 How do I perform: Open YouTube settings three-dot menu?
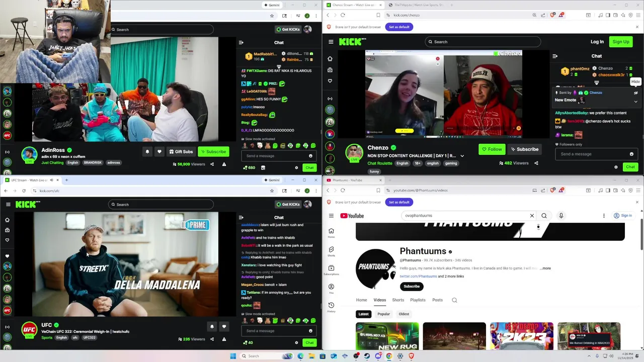[604, 216]
